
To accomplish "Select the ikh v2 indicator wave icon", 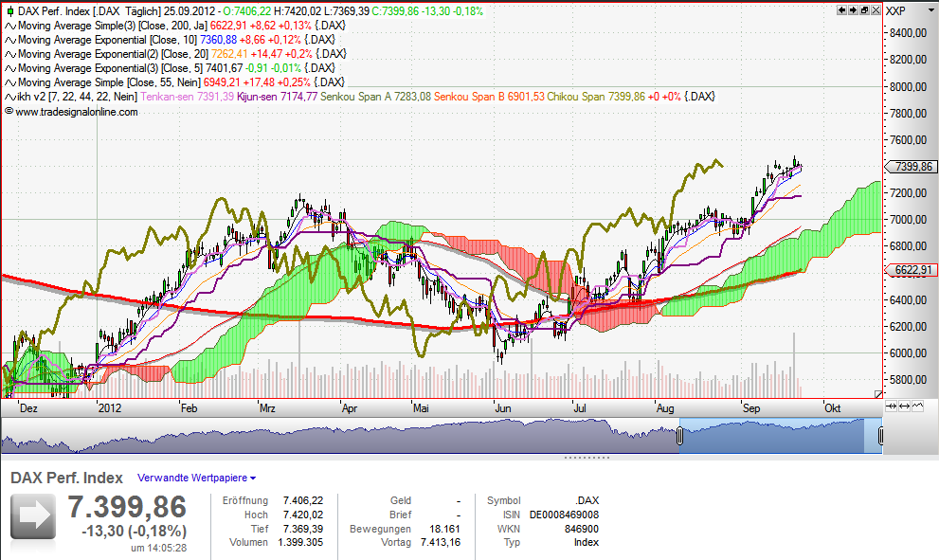I will [x=9, y=96].
